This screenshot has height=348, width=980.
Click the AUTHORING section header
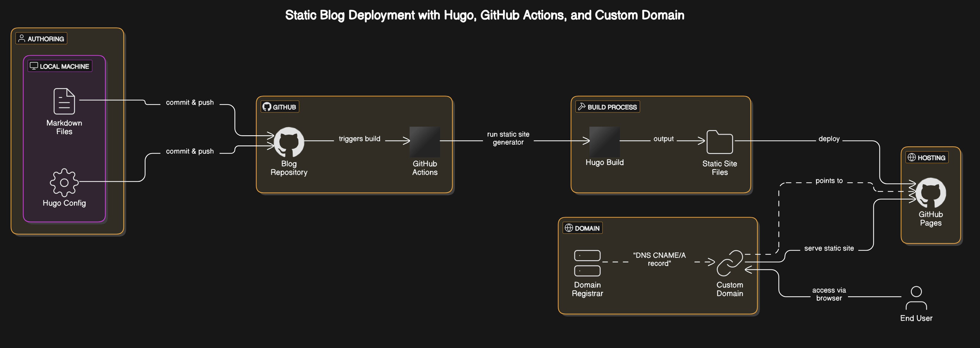(x=41, y=38)
